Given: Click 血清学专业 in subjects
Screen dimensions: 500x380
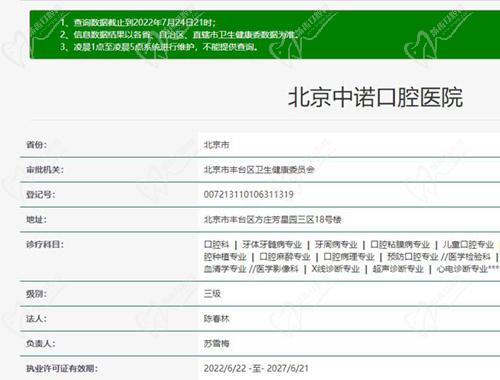Looking at the screenshot, I should point(225,269).
